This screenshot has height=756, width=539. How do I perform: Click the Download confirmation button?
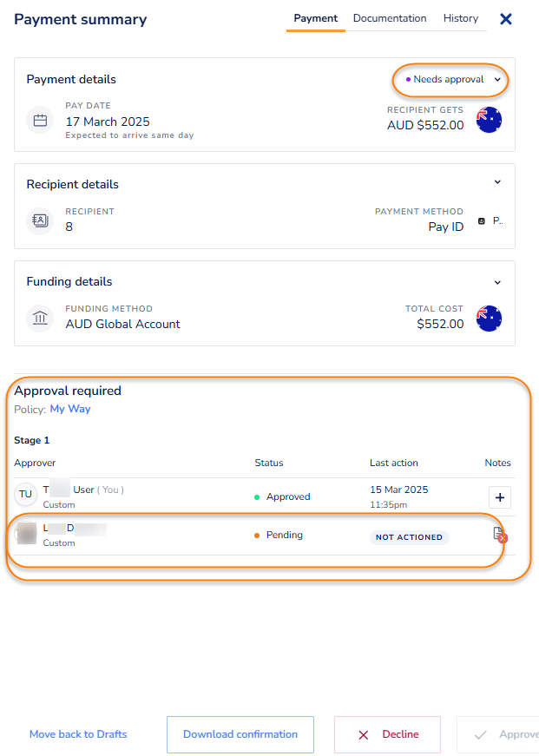click(x=240, y=734)
